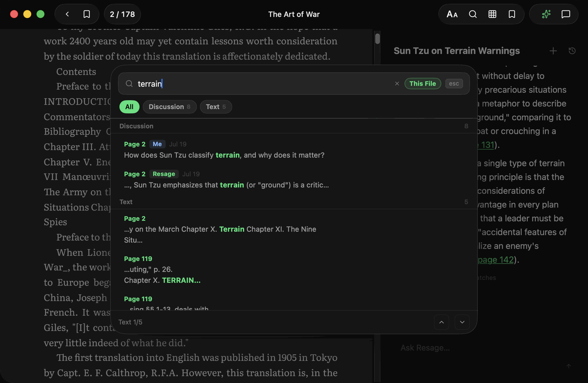The image size is (588, 383).
Task: Open the Me question result about terrain
Action: pos(294,150)
